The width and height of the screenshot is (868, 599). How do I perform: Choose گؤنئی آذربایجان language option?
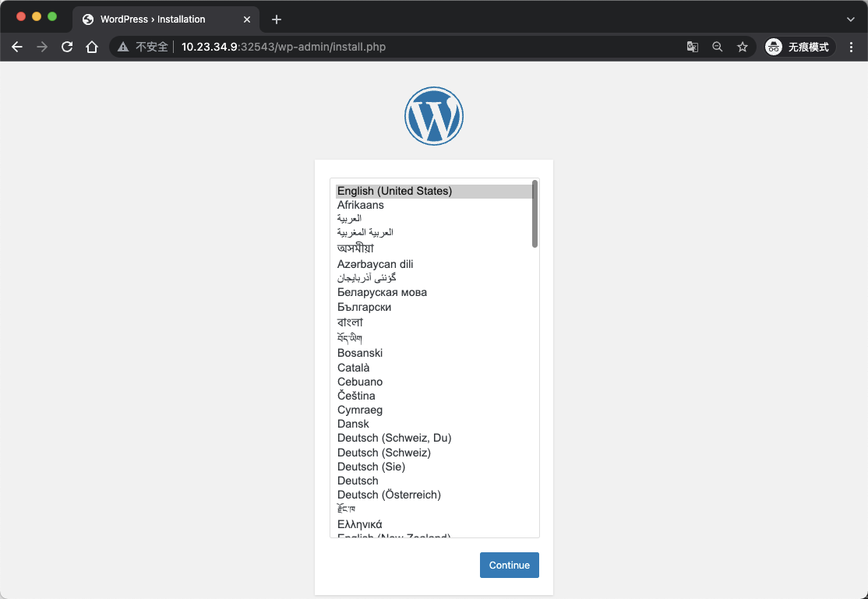pyautogui.click(x=434, y=278)
